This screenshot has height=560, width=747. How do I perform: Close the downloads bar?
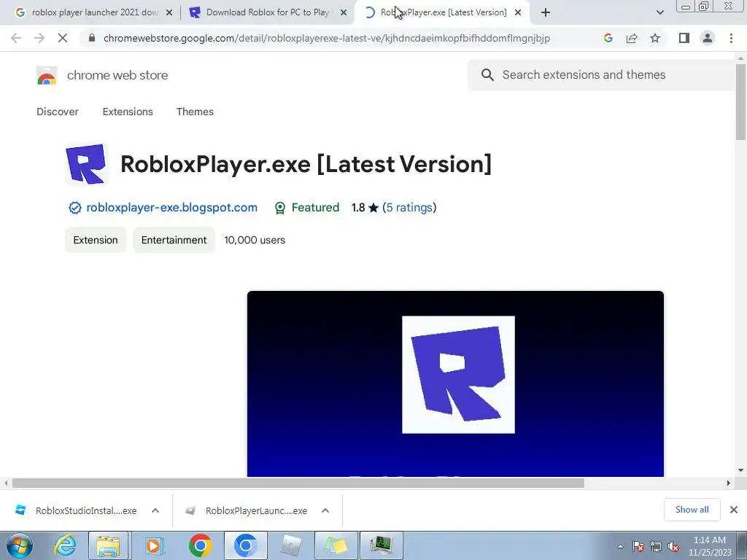(734, 510)
